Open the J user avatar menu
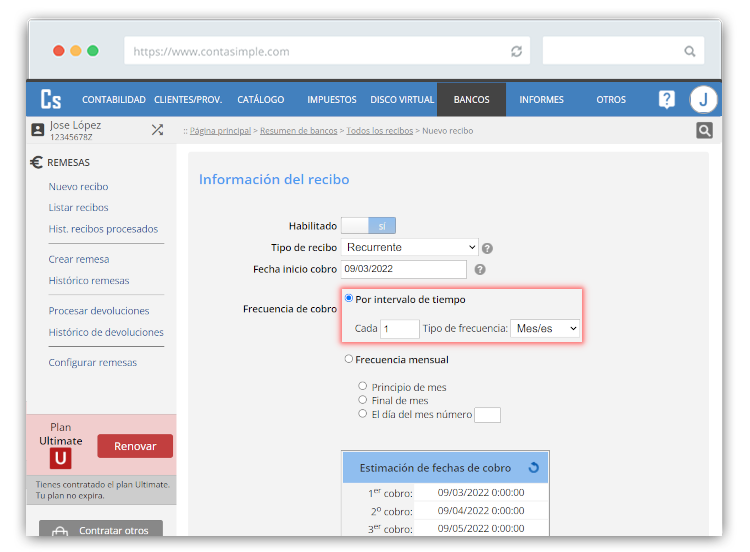This screenshot has width=750, height=552. click(x=703, y=99)
